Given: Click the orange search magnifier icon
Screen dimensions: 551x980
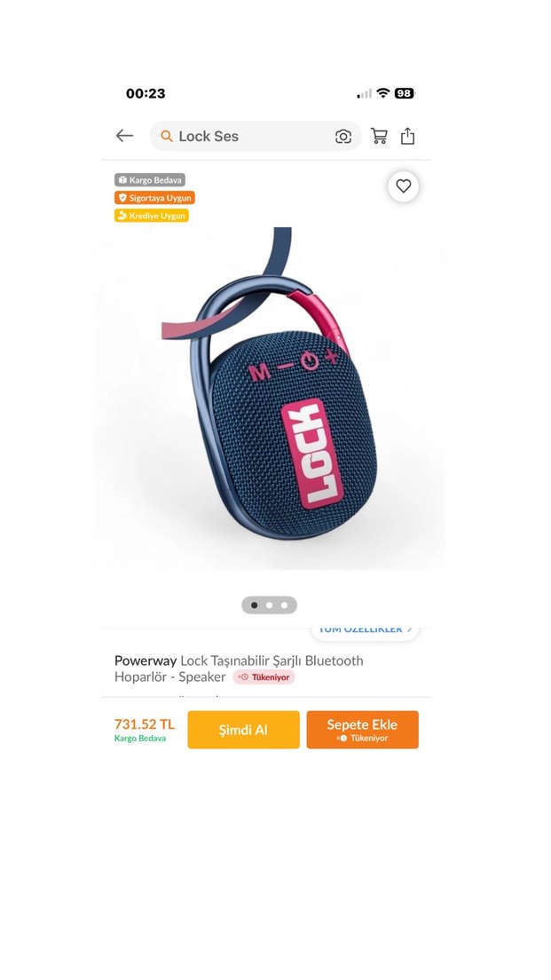Looking at the screenshot, I should [x=166, y=136].
